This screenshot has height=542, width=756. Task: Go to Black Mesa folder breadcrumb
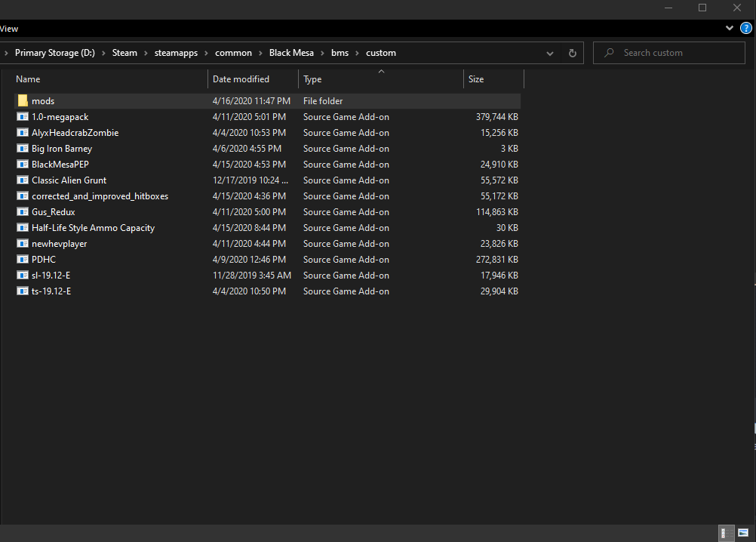[291, 53]
